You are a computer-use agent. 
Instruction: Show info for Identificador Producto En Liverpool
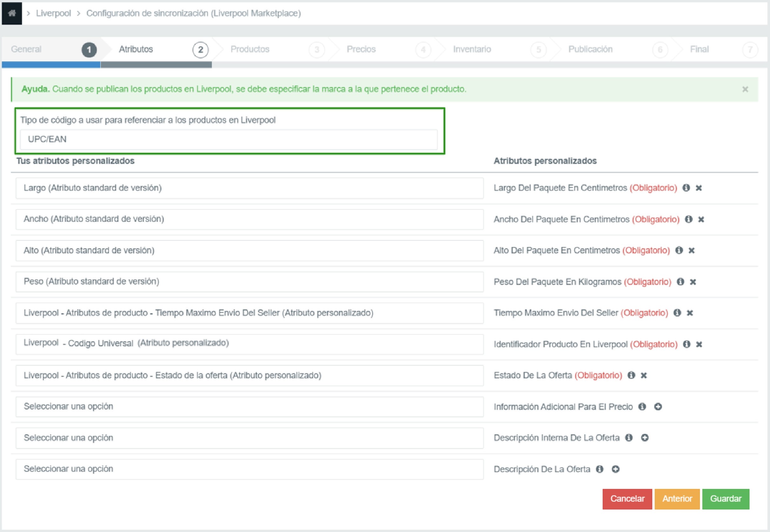(x=687, y=344)
